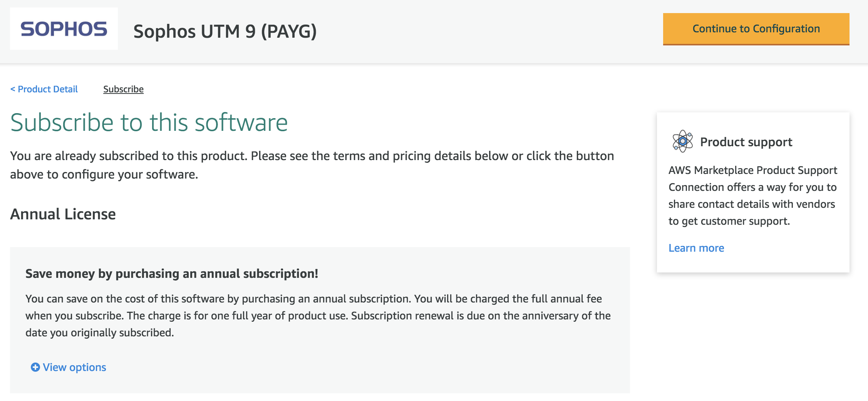Click the back chevron before Product Detail
The height and width of the screenshot is (401, 868).
13,89
